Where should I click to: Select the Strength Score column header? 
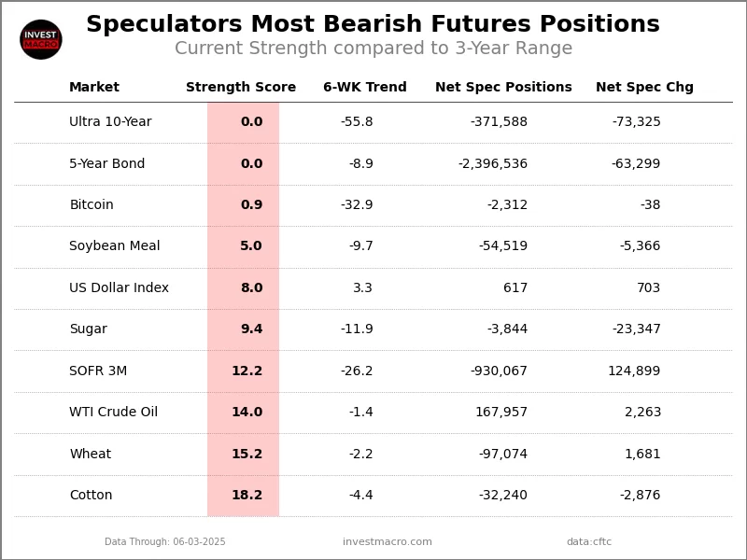(x=241, y=88)
